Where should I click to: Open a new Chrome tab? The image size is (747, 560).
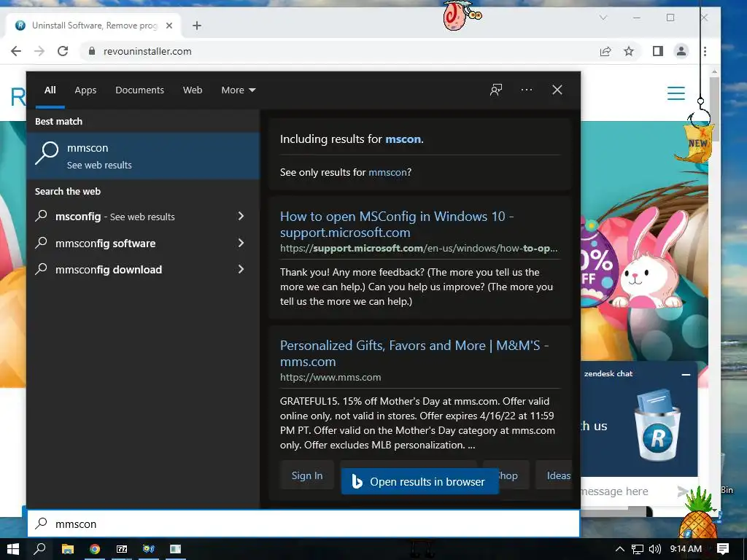pos(197,26)
